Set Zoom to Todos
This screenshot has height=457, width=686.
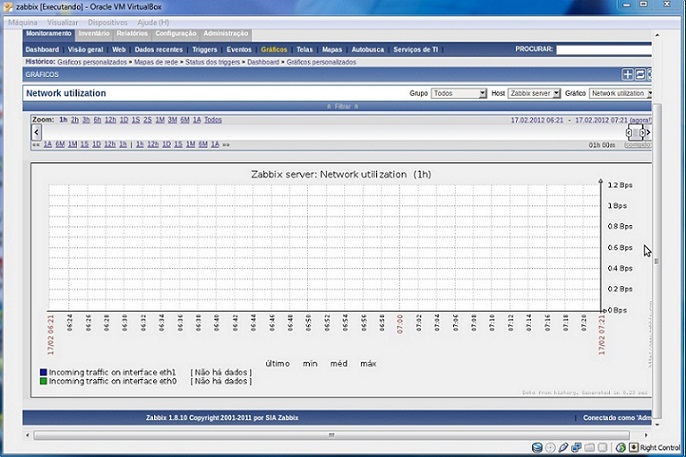213,120
